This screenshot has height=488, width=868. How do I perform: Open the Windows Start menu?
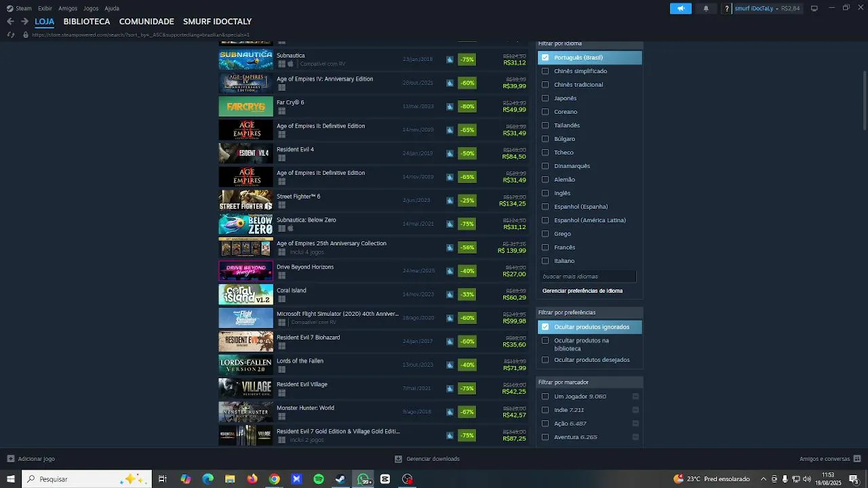pos(11,479)
